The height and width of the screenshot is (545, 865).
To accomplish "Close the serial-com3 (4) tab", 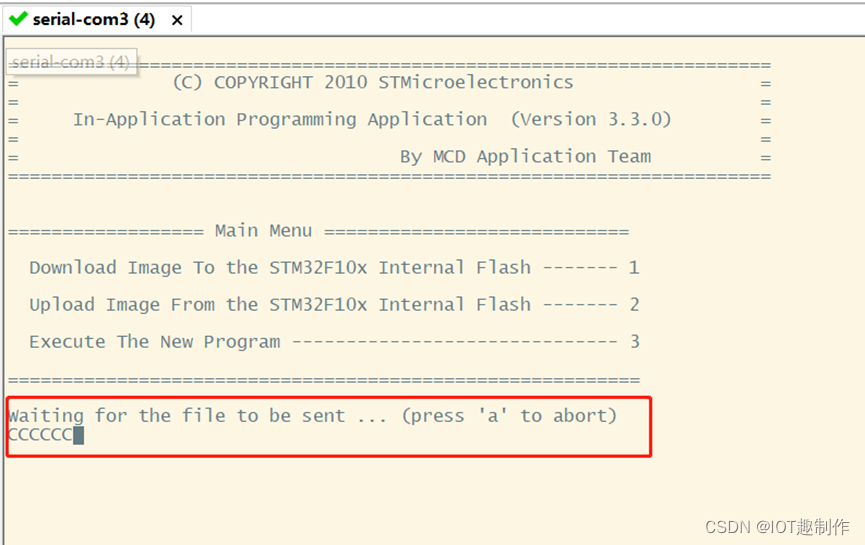I will pyautogui.click(x=177, y=20).
